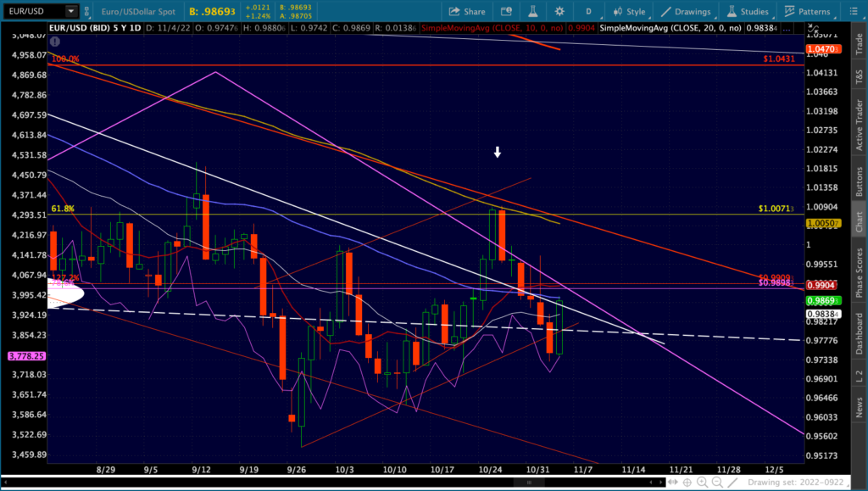Image resolution: width=868 pixels, height=491 pixels.
Task: Open the Style menu
Action: (630, 12)
